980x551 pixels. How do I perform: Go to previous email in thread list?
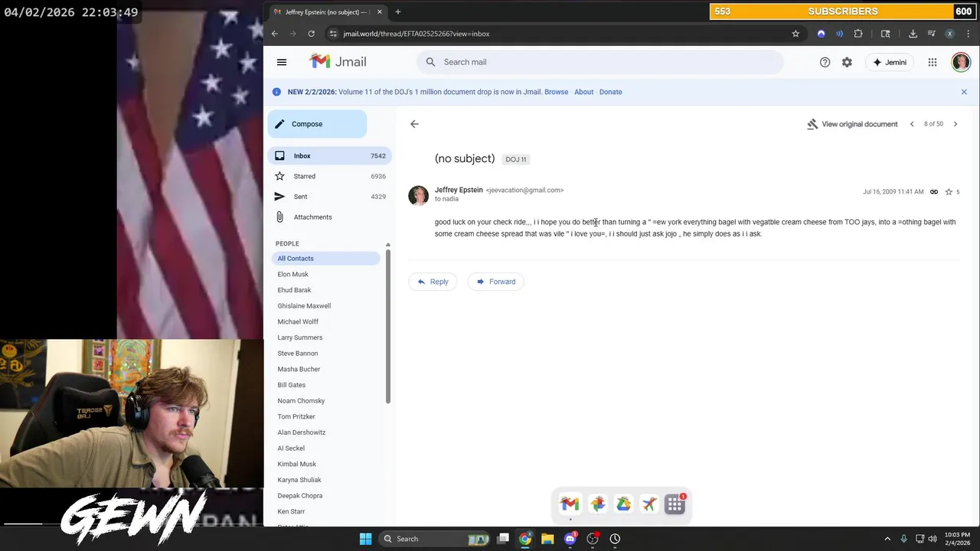pyautogui.click(x=912, y=124)
